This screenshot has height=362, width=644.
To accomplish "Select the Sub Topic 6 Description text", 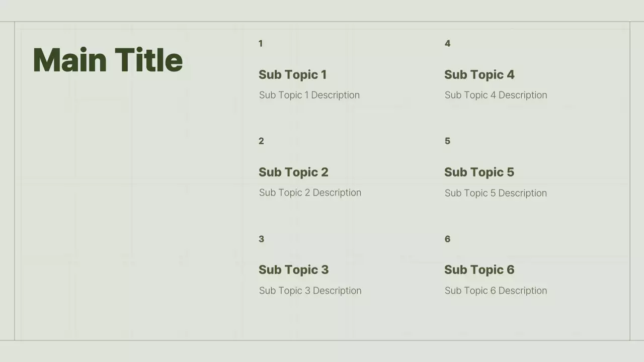I will click(496, 291).
